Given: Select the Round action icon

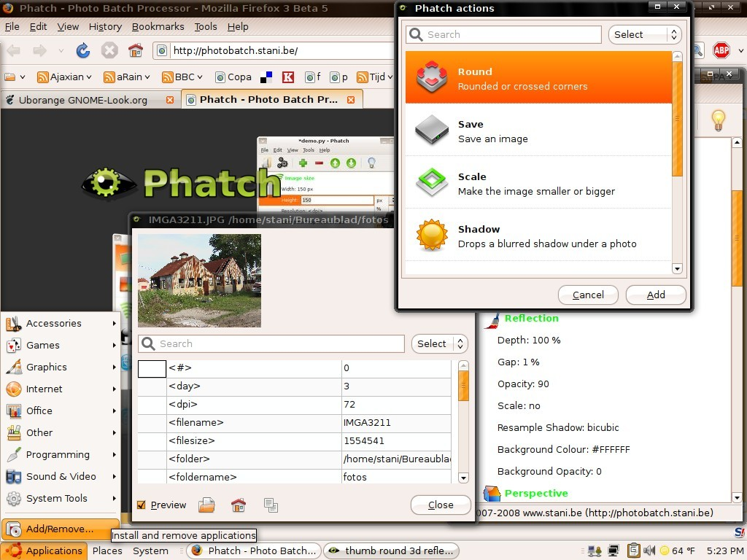Looking at the screenshot, I should tap(431, 78).
